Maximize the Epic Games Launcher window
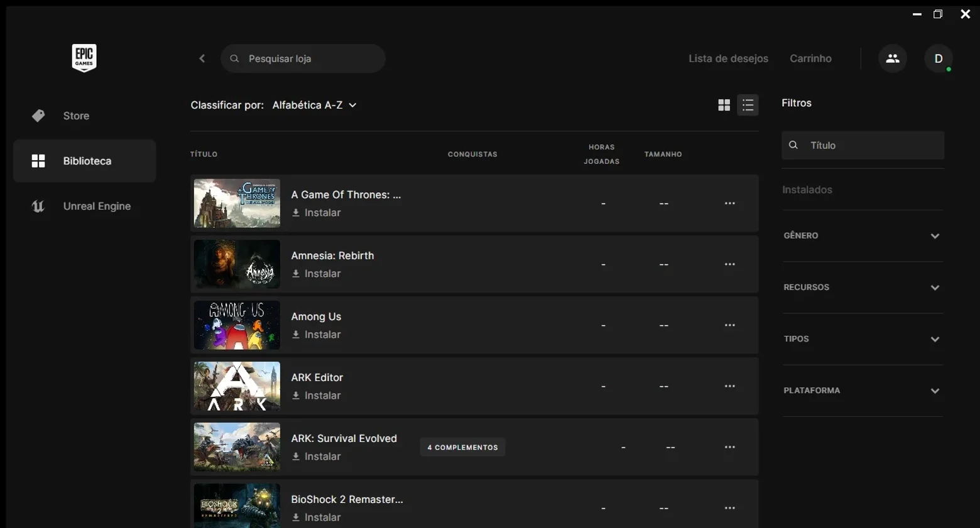This screenshot has width=980, height=528. click(938, 14)
